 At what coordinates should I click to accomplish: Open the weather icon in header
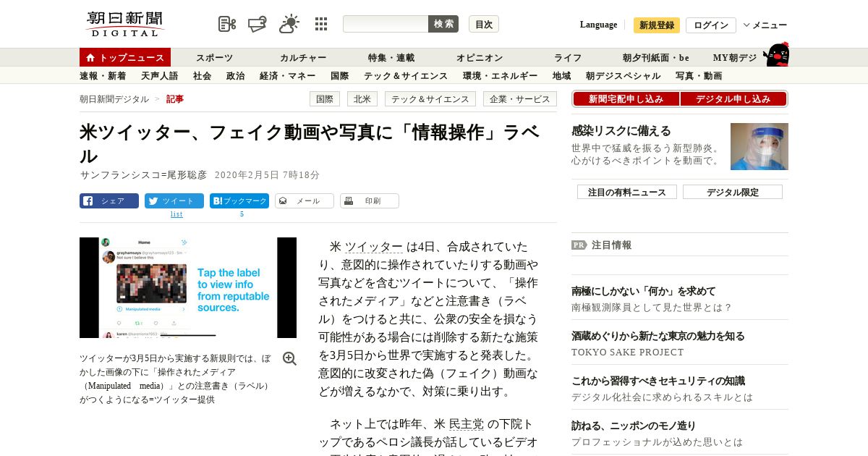click(289, 24)
